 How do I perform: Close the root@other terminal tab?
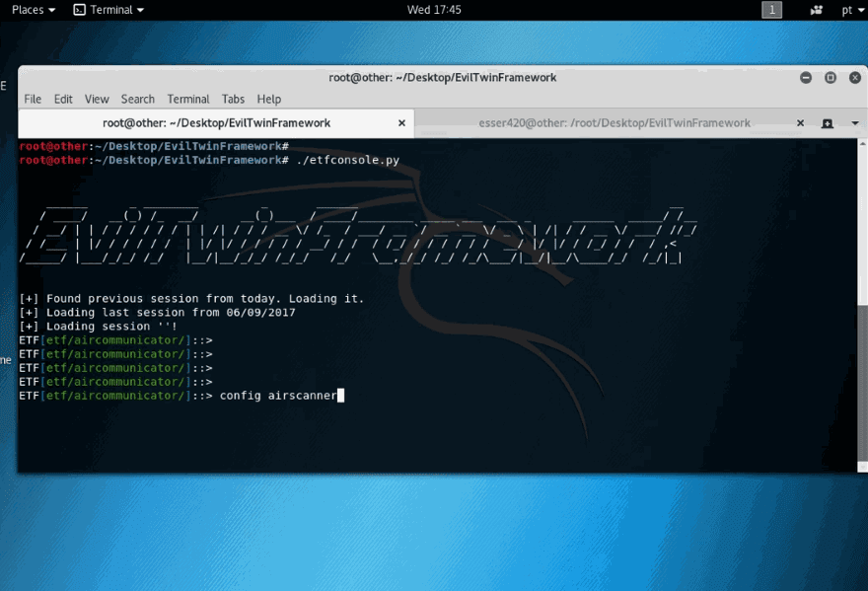[x=401, y=123]
